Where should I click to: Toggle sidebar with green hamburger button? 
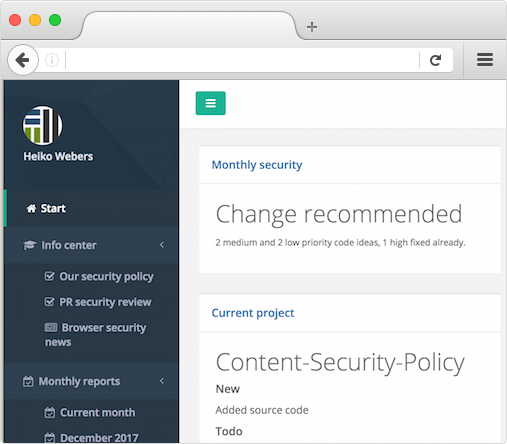[x=210, y=103]
